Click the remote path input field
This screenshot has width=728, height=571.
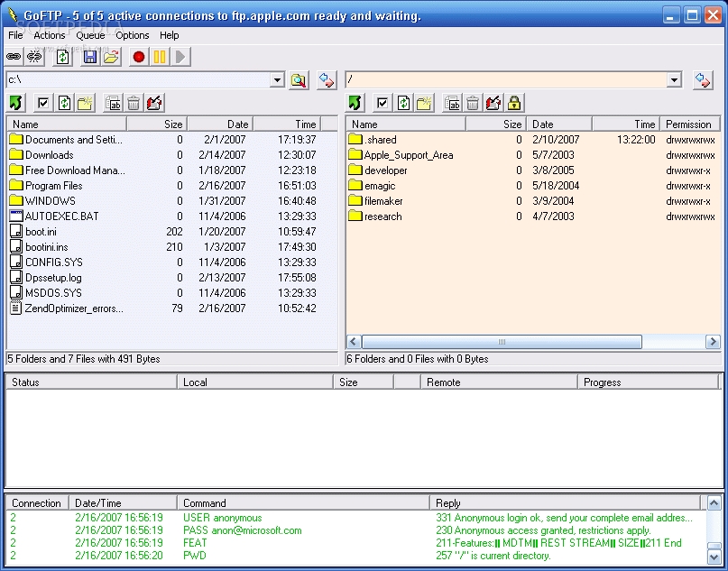tap(507, 80)
